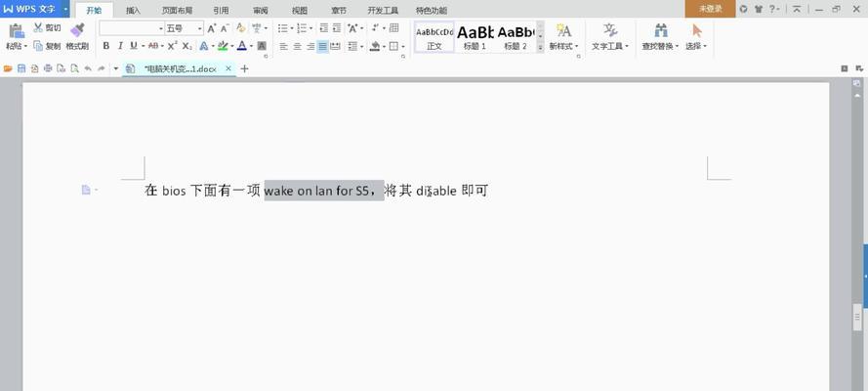868x391 pixels.
Task: Align text left
Action: [284, 46]
